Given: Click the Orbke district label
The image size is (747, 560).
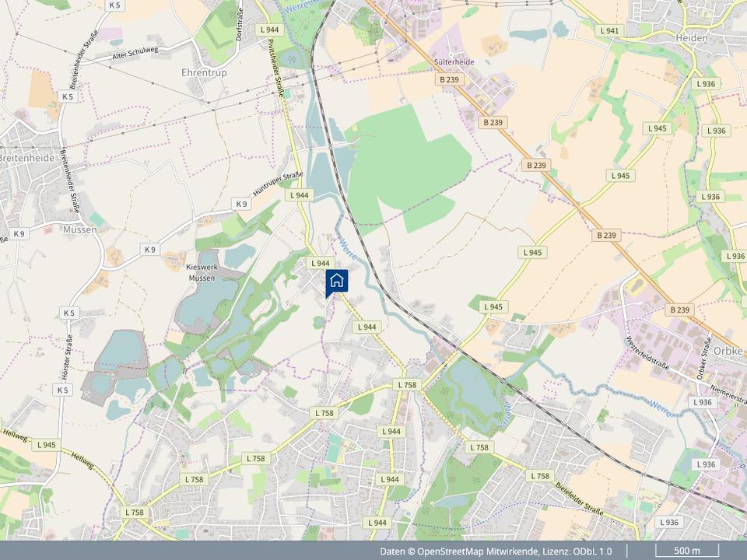Looking at the screenshot, I should click(x=728, y=351).
